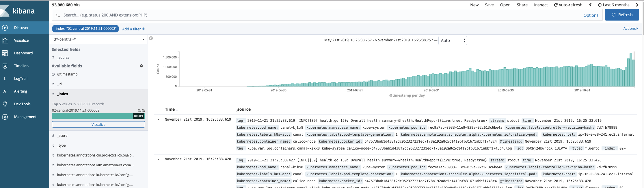
Task: Click the Refresh button
Action: (x=622, y=15)
